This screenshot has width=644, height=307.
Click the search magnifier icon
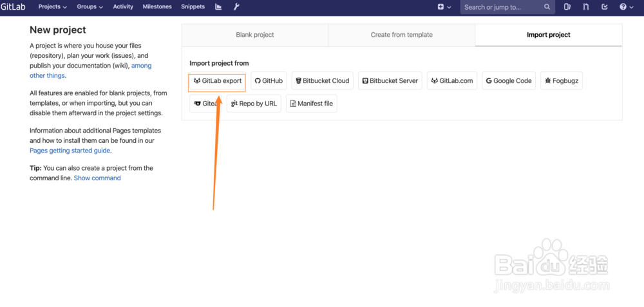click(547, 7)
